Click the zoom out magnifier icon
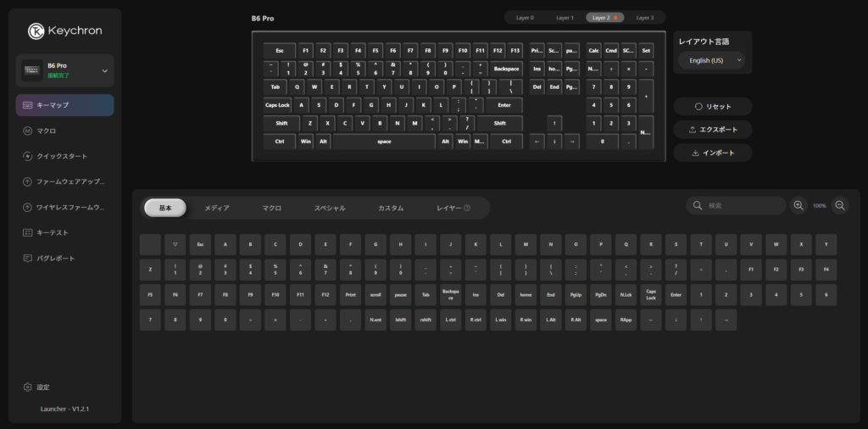This screenshot has width=868, height=429. [840, 205]
